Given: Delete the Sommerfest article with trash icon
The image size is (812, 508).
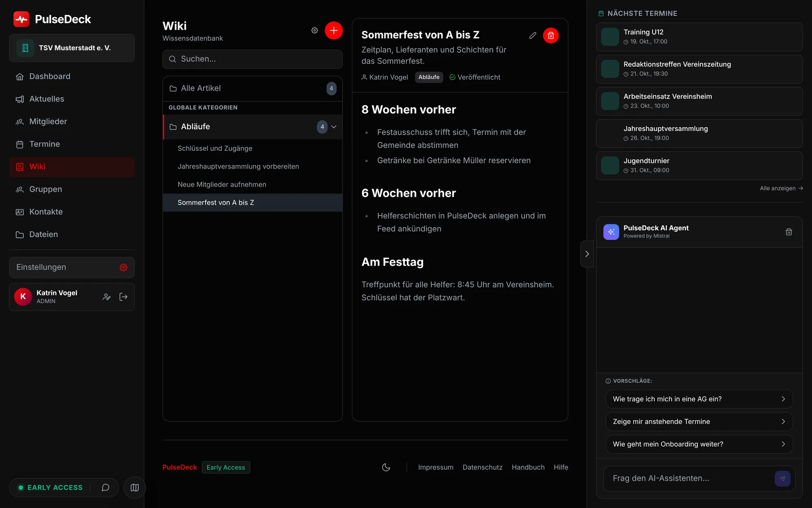Looking at the screenshot, I should 551,35.
